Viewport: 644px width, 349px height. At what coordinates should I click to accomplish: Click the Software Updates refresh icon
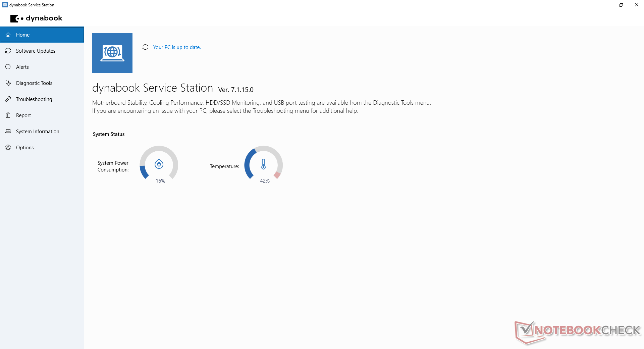(x=8, y=51)
